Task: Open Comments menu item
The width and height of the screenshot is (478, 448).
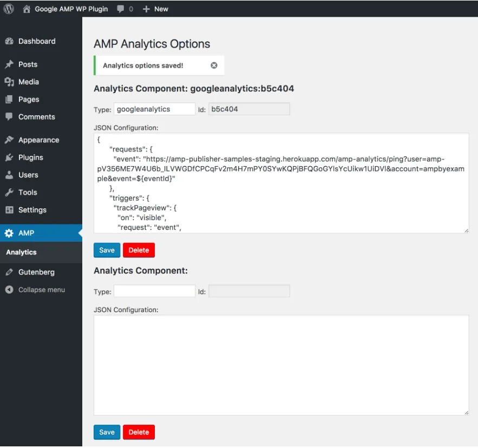Action: pyautogui.click(x=41, y=117)
